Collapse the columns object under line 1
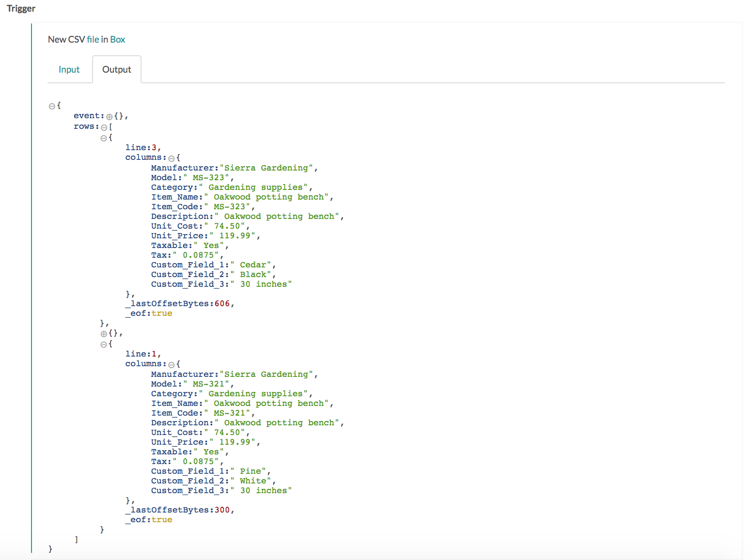This screenshot has height=560, width=755. [x=172, y=364]
